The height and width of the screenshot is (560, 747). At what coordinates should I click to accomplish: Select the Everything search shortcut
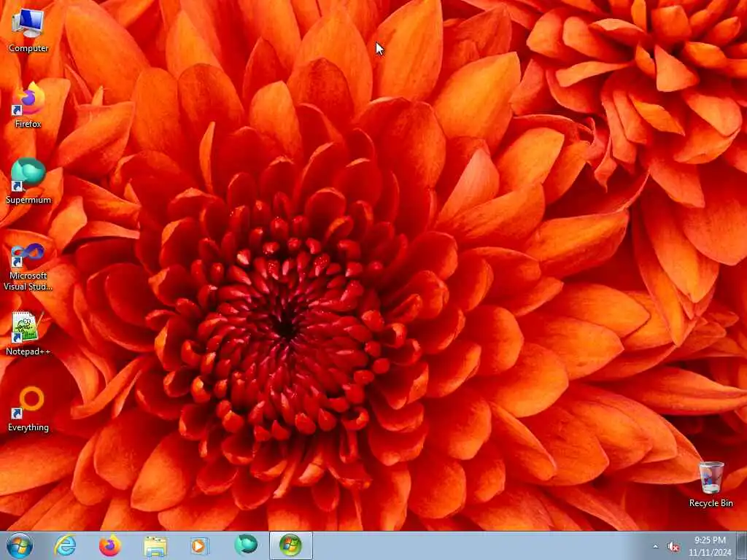[x=28, y=409]
